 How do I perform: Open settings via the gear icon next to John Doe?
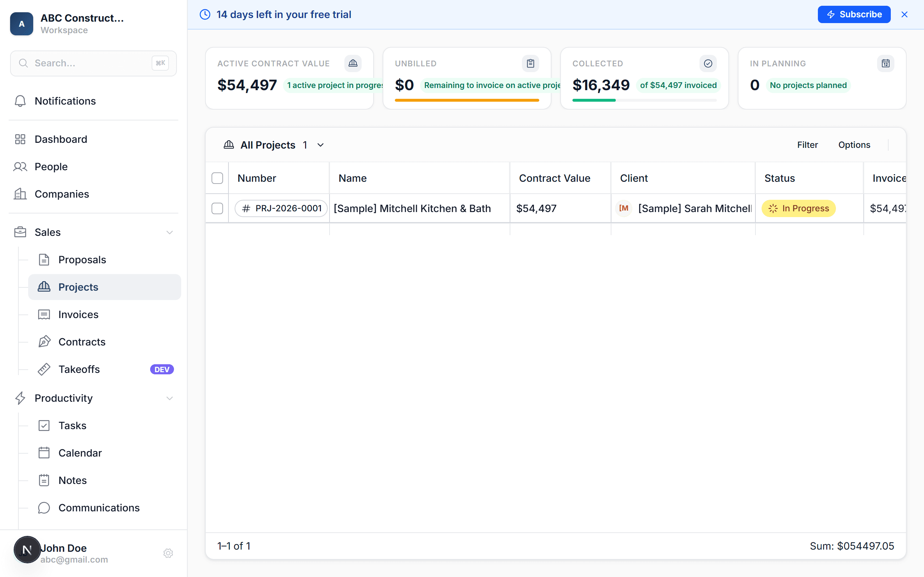(x=168, y=553)
